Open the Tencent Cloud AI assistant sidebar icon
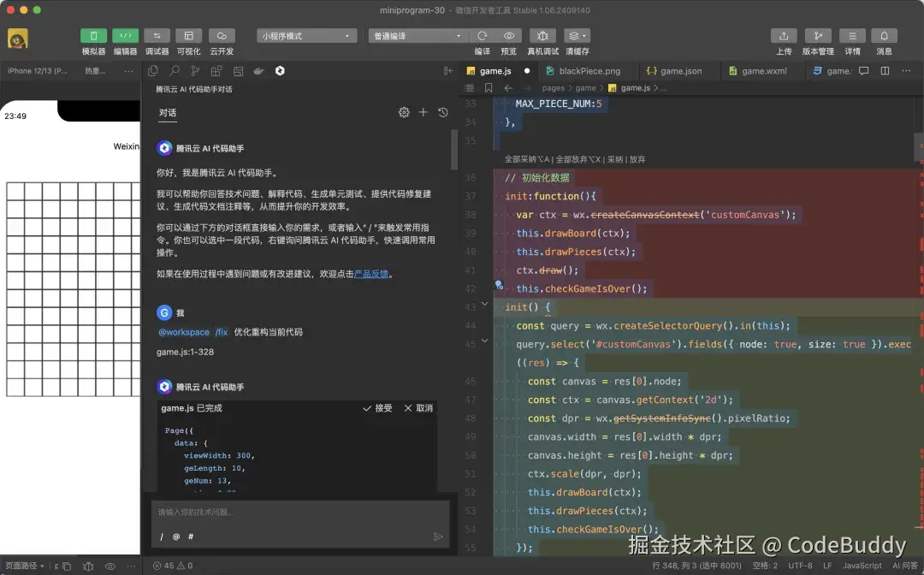 coord(280,70)
